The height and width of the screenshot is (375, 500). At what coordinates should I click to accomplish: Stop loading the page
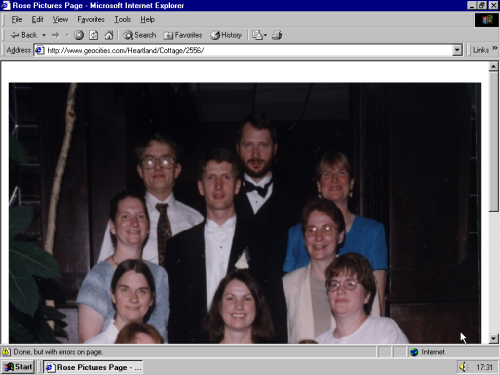pyautogui.click(x=79, y=35)
